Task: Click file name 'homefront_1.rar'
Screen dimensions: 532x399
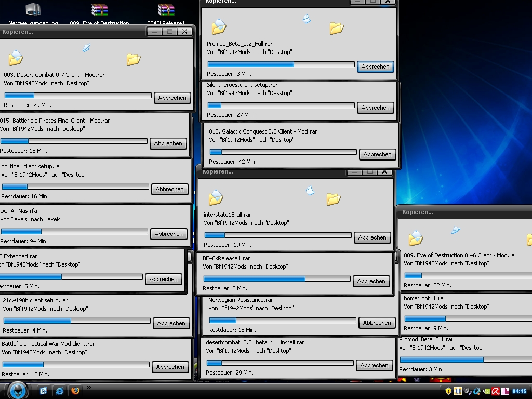Action: [424, 298]
